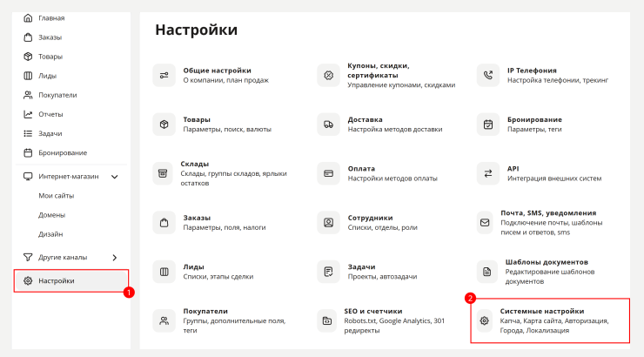Click the calendar icon beside Бронирование in sidebar
The image size is (644, 357).
point(28,153)
